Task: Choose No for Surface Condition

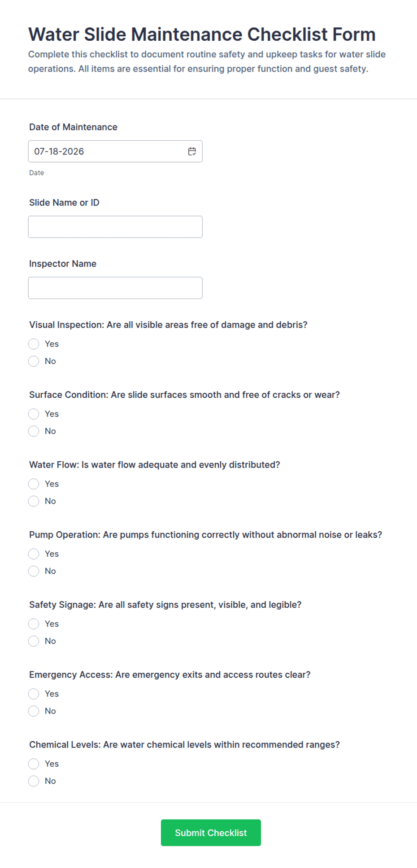Action: pyautogui.click(x=34, y=431)
